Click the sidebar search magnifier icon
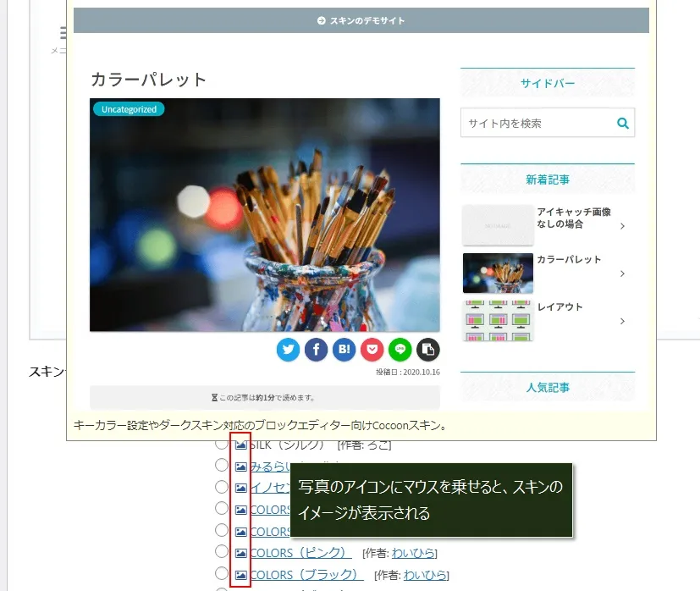This screenshot has height=591, width=700. point(623,123)
